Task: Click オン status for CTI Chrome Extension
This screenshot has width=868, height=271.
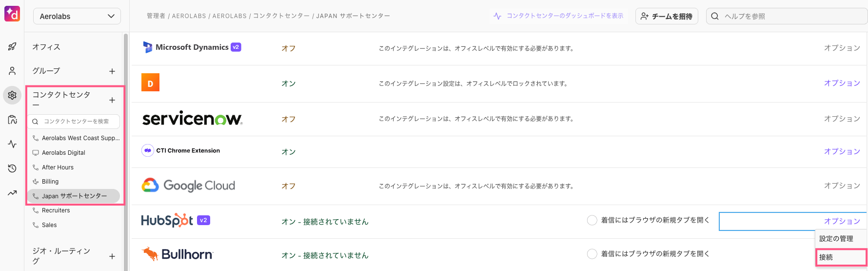Action: point(288,152)
